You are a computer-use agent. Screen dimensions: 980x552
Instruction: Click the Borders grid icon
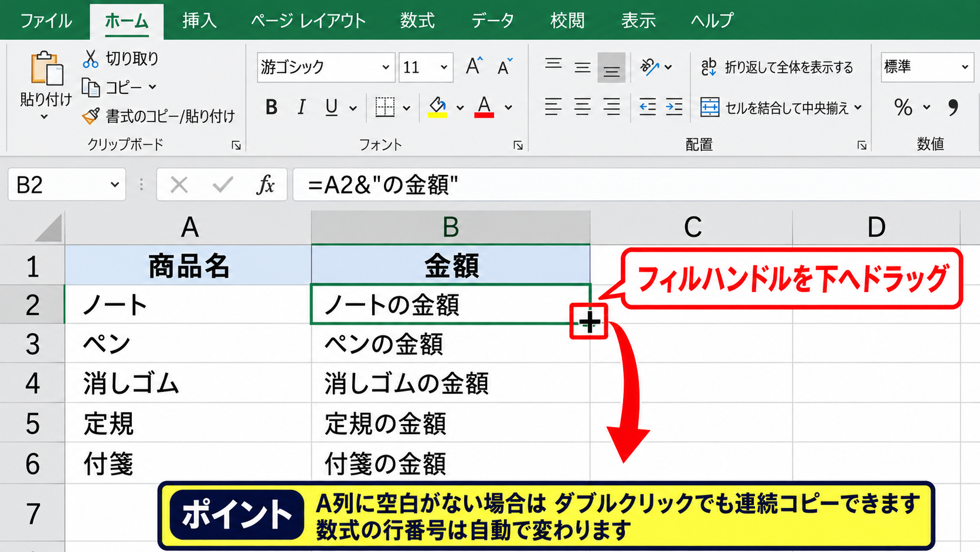(x=385, y=107)
